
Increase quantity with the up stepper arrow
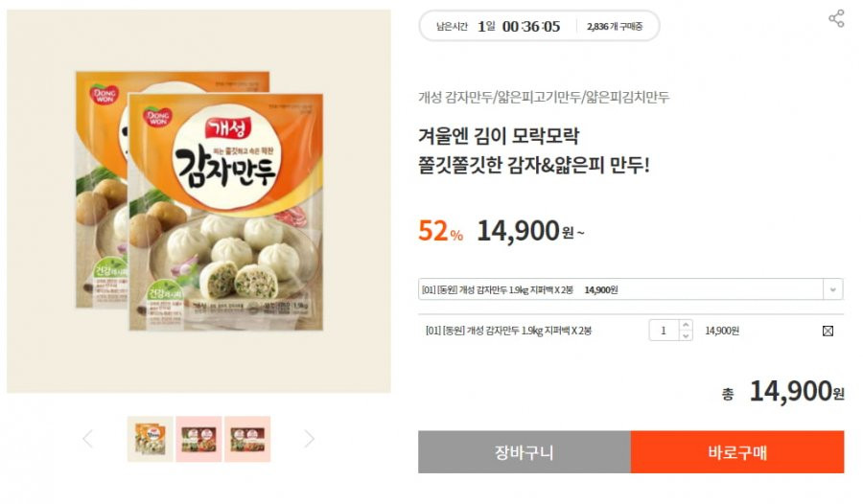686,325
